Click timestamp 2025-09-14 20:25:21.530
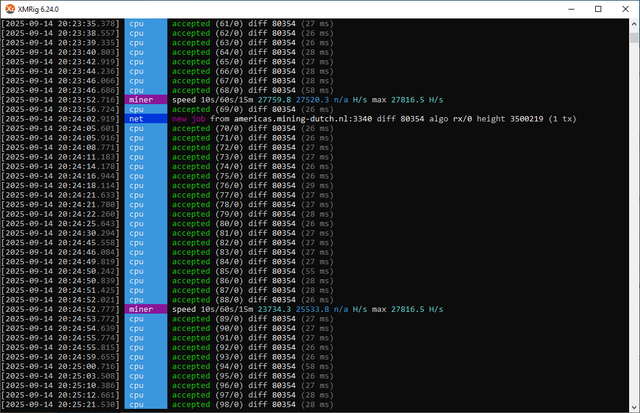The width and height of the screenshot is (640, 413). click(x=60, y=404)
